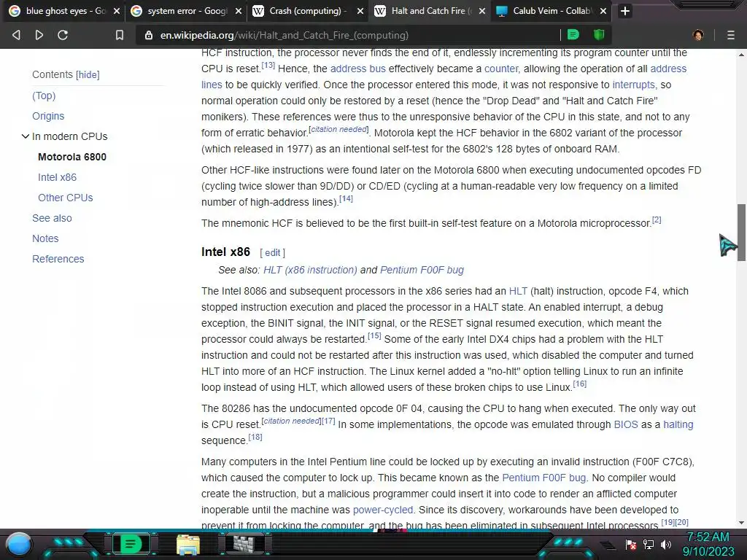This screenshot has width=747, height=560.
Task: Click the volume speaker tray icon
Action: tap(666, 544)
